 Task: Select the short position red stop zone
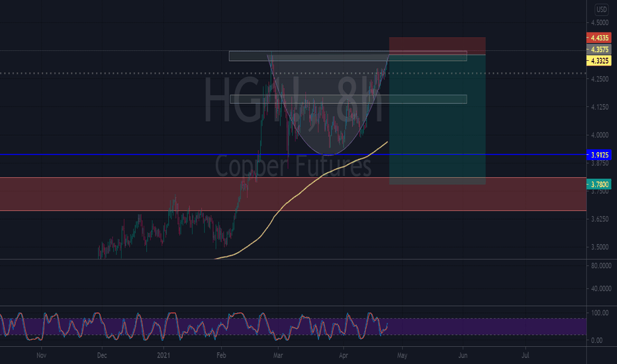coord(437,46)
